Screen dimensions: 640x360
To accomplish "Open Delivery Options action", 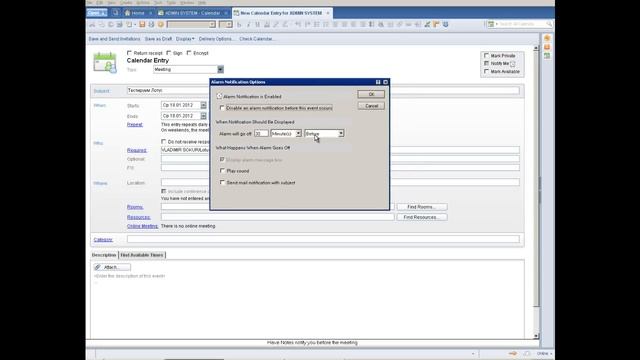I will click(216, 39).
